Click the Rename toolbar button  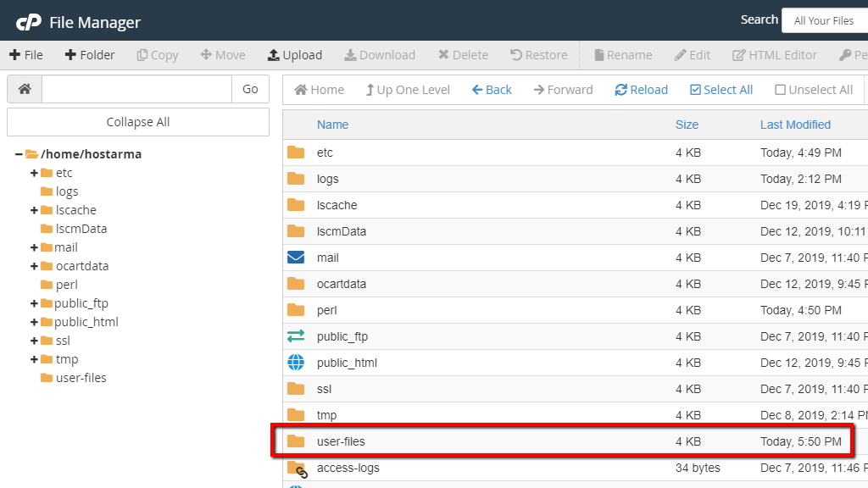coord(623,55)
